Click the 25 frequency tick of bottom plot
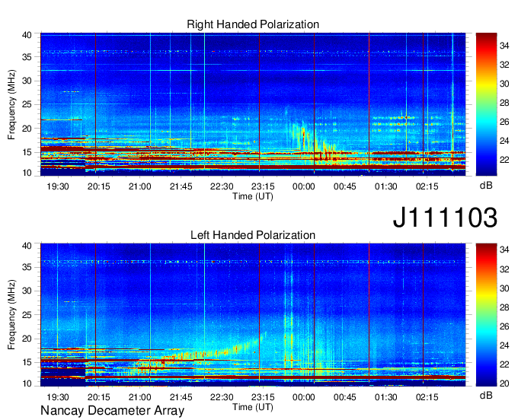Image resolution: width=518 pixels, height=420 pixels. pyautogui.click(x=27, y=315)
